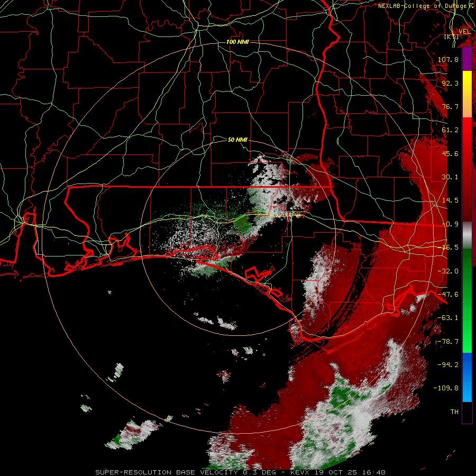476x476 pixels.
Task: Click the SUPER-RESOLUTION BASE VELOCITY caption text
Action: click(168, 472)
